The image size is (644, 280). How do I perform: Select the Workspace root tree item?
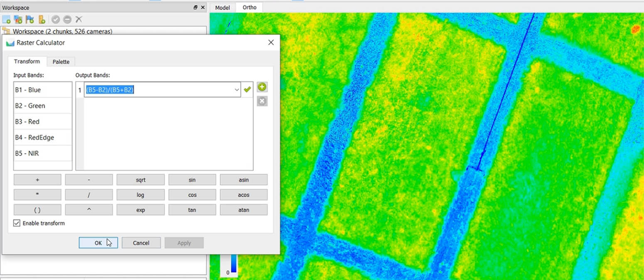[x=62, y=31]
